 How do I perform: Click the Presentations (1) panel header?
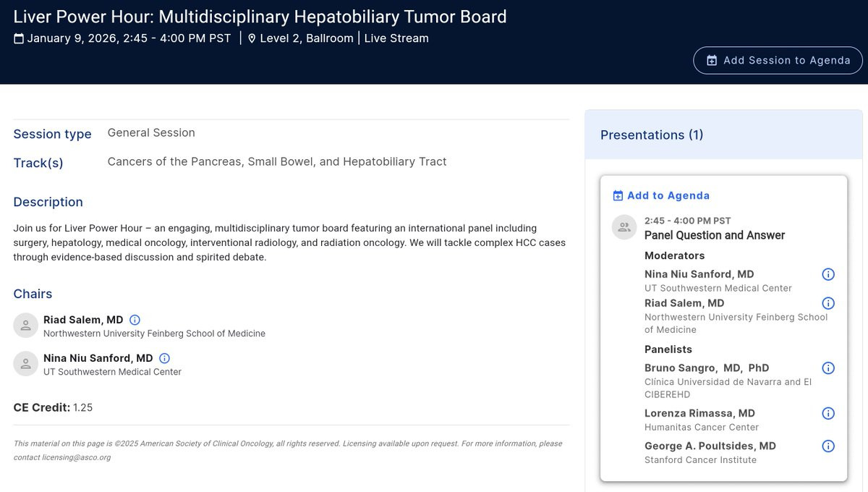click(652, 135)
